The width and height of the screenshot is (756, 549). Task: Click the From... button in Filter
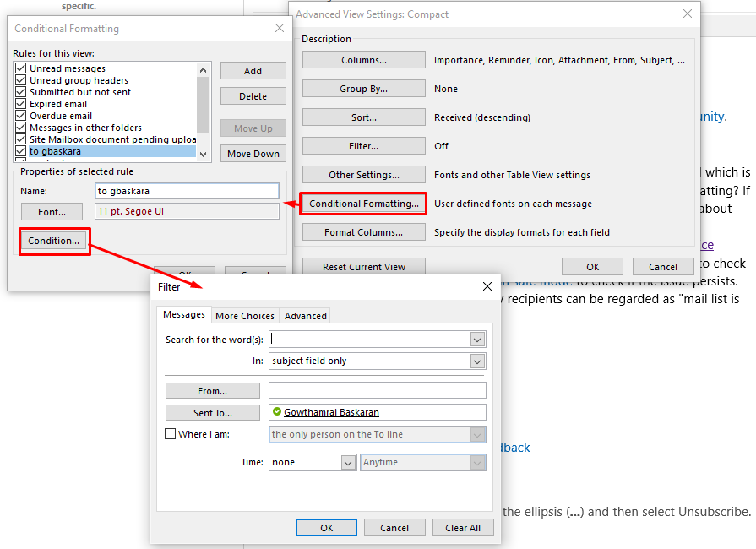tap(213, 391)
